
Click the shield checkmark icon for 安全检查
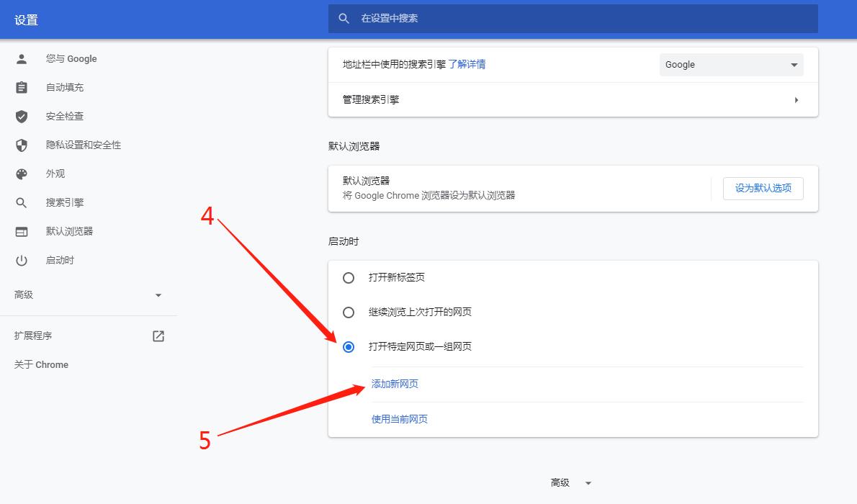22,116
